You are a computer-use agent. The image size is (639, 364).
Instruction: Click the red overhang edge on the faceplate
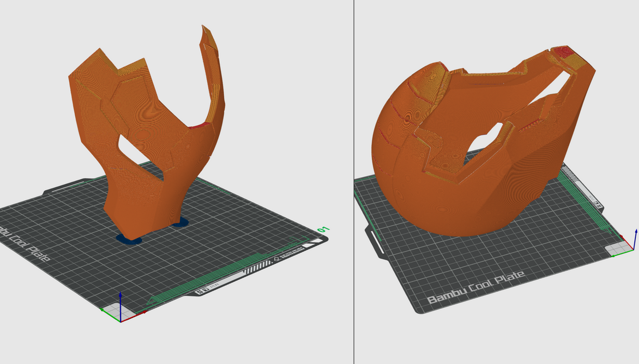[200, 126]
